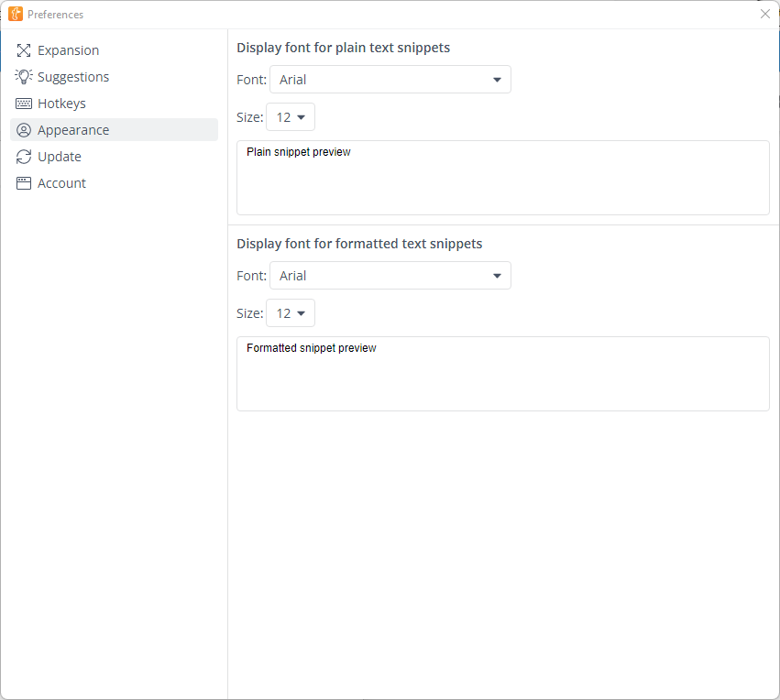
Task: Open the Font dropdown for plain text snippets
Action: pos(390,80)
